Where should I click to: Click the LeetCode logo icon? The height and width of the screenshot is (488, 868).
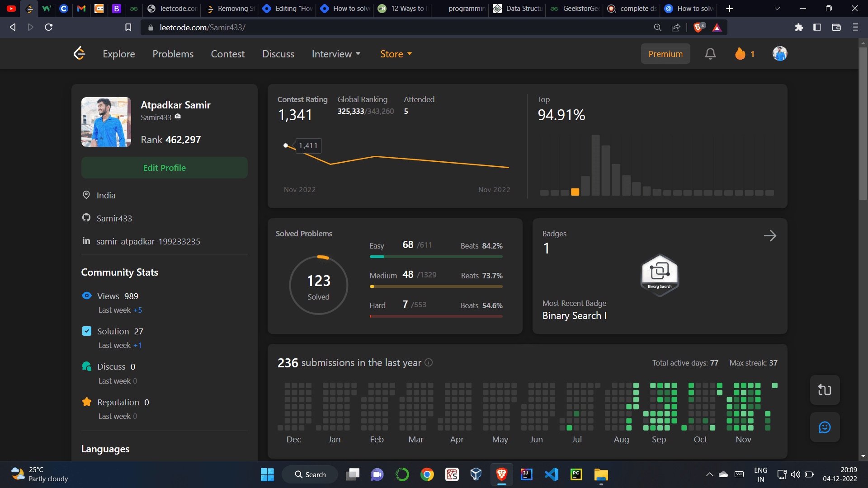[80, 53]
